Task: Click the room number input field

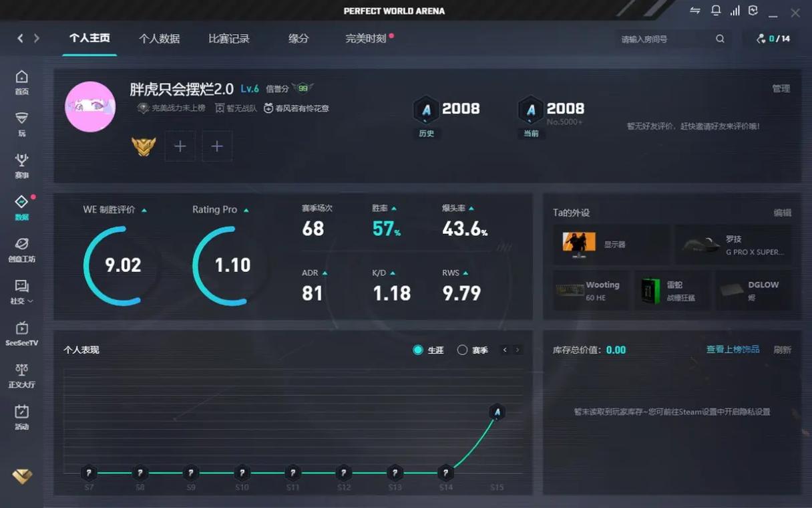Action: [664, 39]
